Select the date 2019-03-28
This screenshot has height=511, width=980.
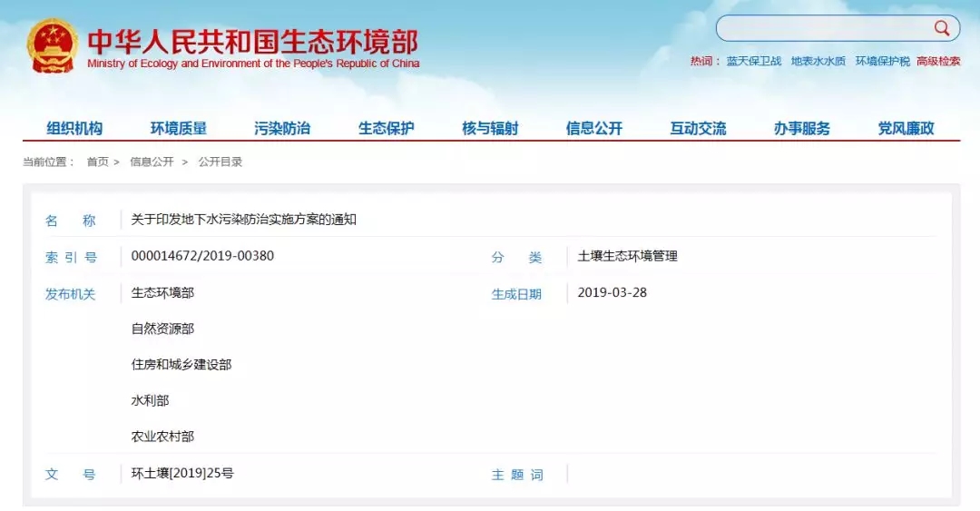[x=612, y=293]
